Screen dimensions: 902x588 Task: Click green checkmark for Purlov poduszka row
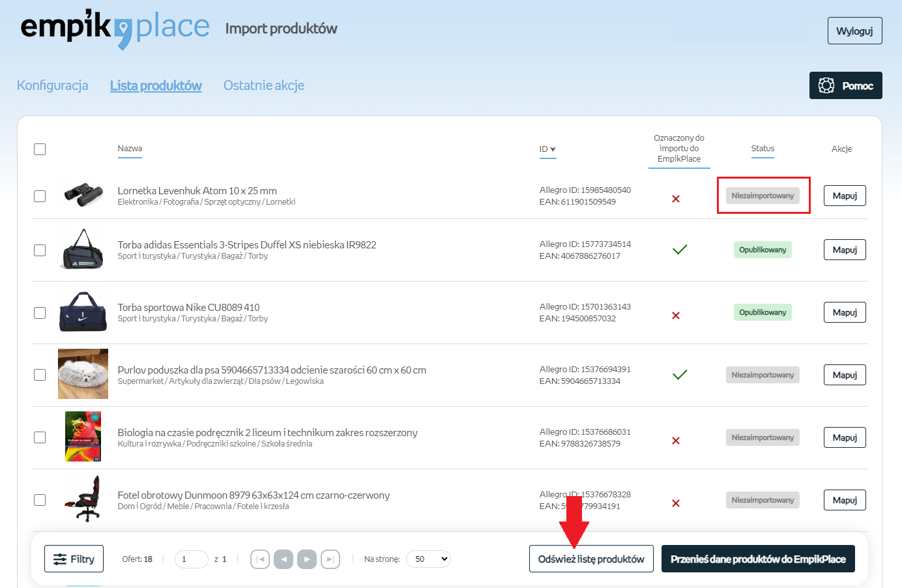pyautogui.click(x=680, y=375)
